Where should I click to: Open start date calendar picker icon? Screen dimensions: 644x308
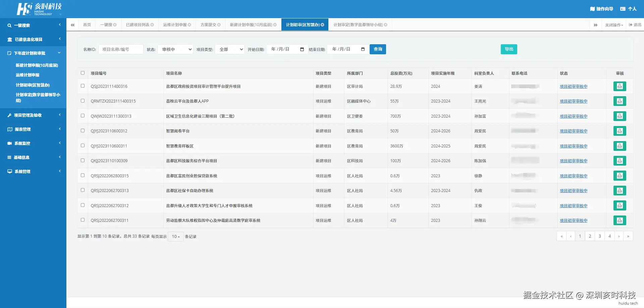pos(302,49)
